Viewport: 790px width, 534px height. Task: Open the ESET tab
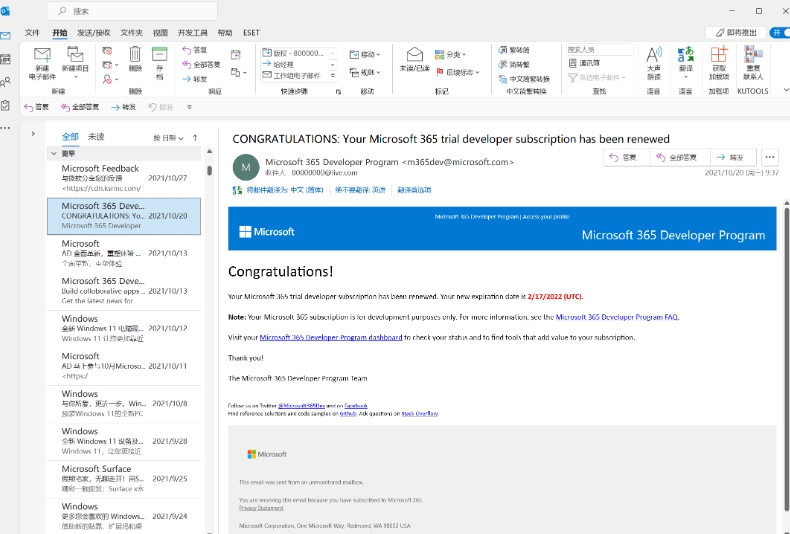251,32
